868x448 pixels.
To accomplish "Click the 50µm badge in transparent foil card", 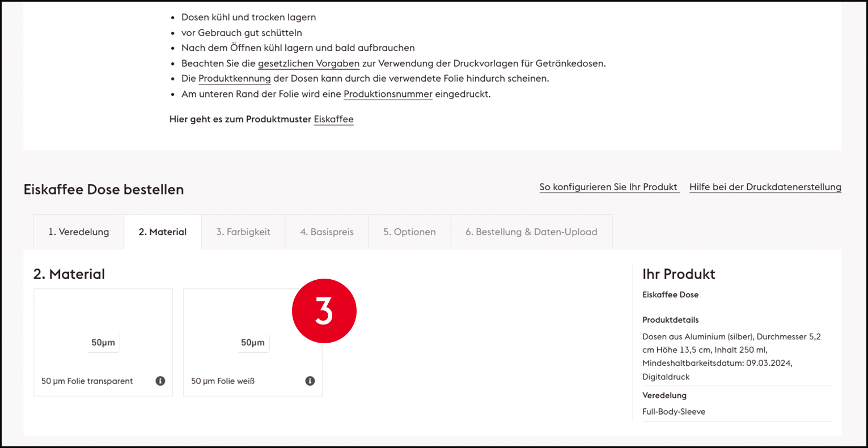I will click(x=103, y=343).
